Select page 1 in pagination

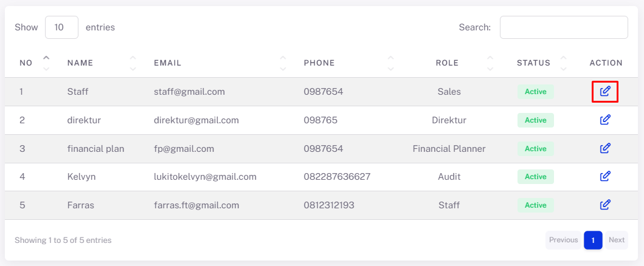[593, 240]
